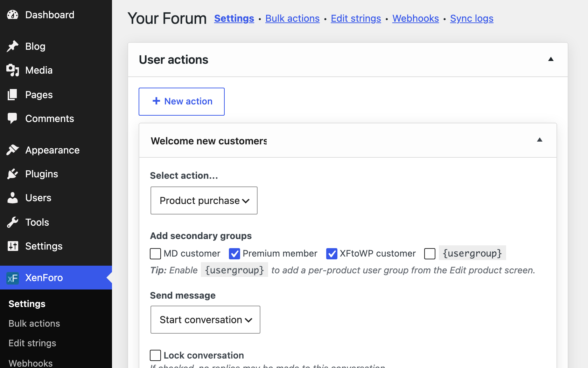Open Dashboard in the sidebar menu
Screen dimensions: 588x368
point(56,15)
